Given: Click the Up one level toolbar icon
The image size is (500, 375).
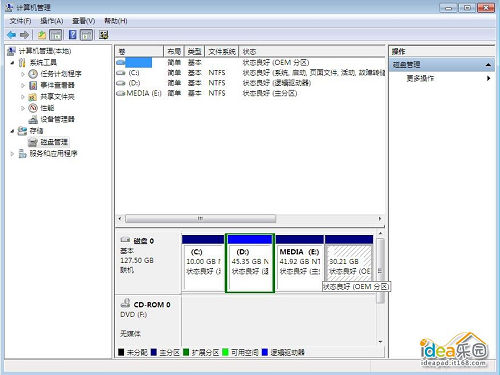Looking at the screenshot, I should 42,35.
